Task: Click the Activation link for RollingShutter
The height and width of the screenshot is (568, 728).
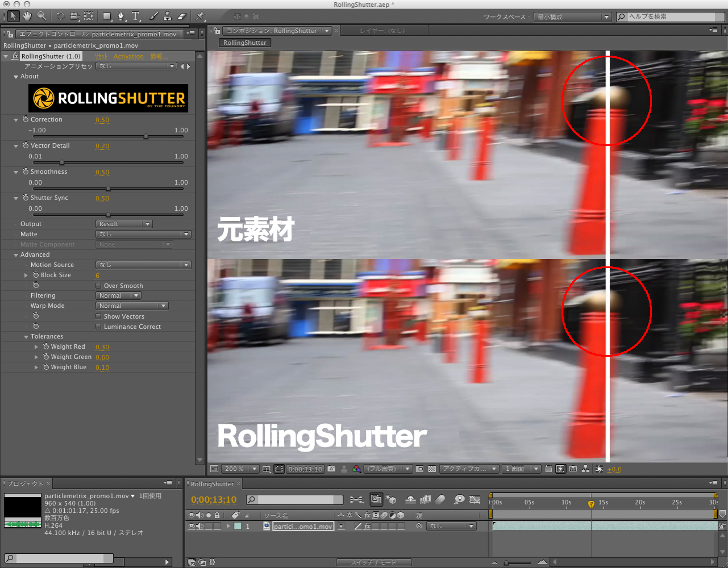Action: click(128, 56)
